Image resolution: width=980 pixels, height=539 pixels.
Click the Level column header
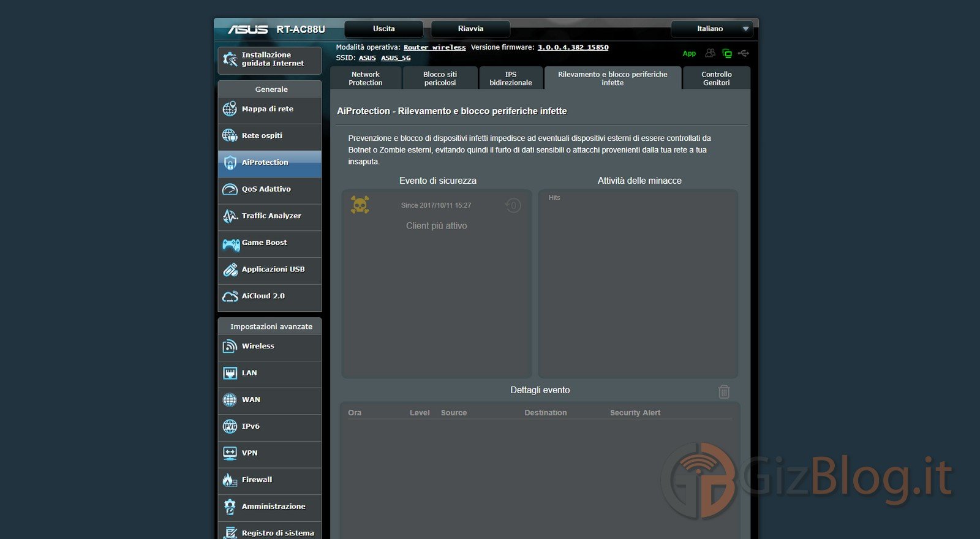click(x=420, y=413)
